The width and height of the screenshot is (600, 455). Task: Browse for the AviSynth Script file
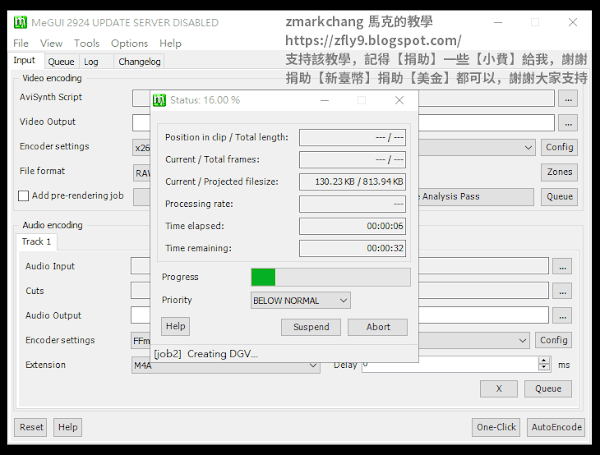(568, 99)
